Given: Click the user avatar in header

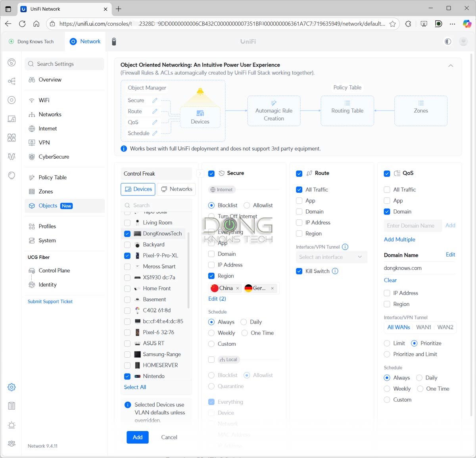Looking at the screenshot, I should tap(463, 41).
